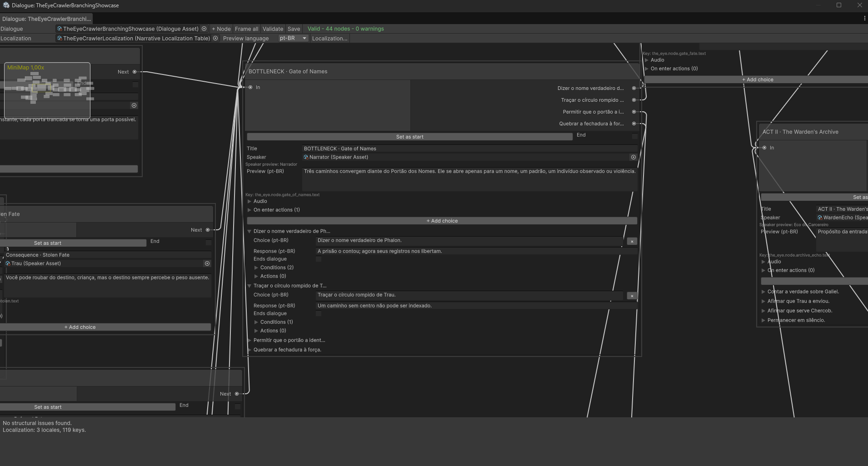The height and width of the screenshot is (466, 868).
Task: Save the dialogue via the Save button
Action: 294,29
